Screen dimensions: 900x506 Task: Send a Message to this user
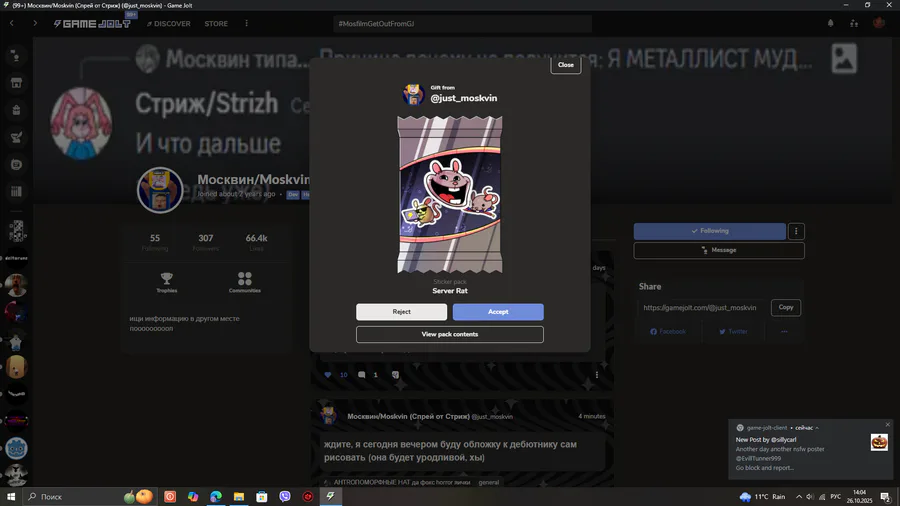click(719, 250)
